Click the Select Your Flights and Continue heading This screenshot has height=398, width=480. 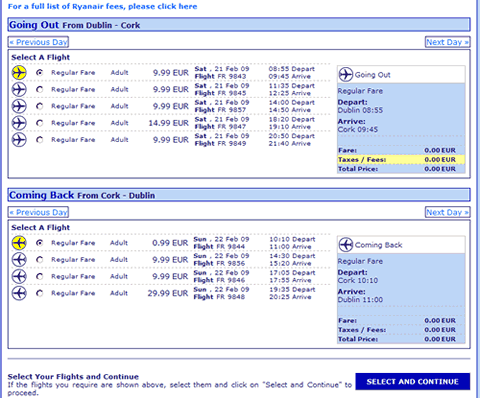73,377
